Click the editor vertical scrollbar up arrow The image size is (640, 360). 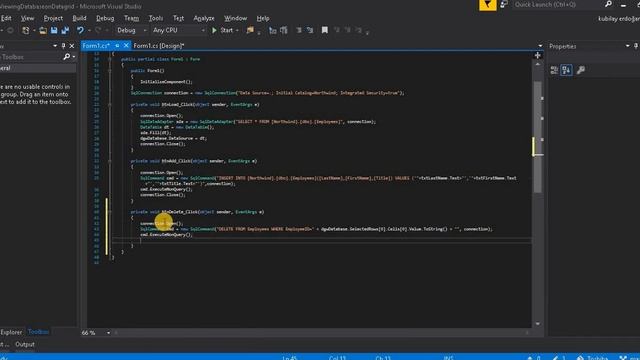click(538, 64)
